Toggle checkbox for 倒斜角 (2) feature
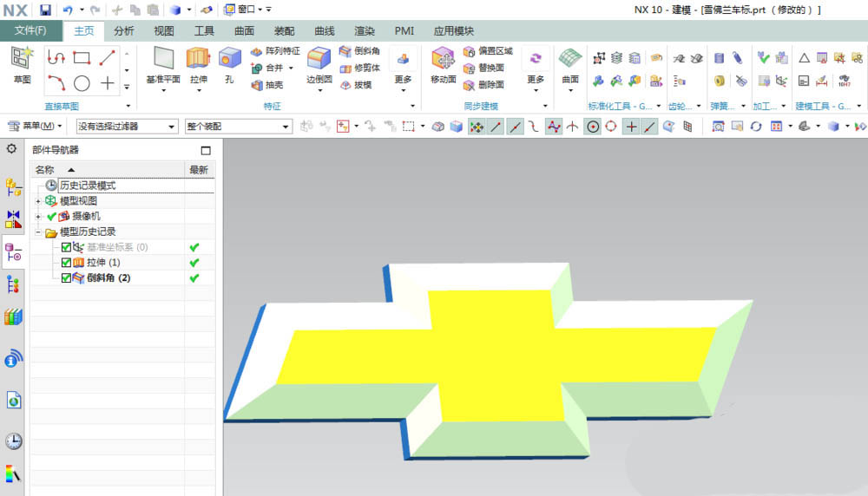Screen dimensions: 868x496 pos(66,278)
